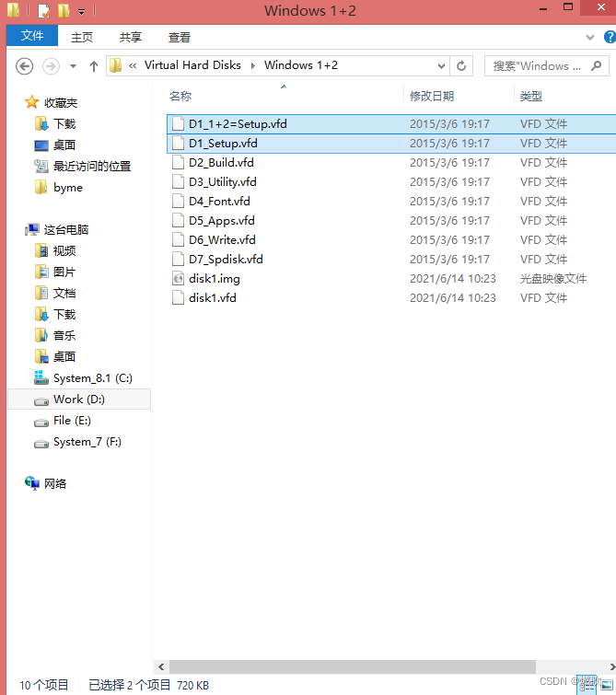The height and width of the screenshot is (695, 616).
Task: Click horizontal scrollbar left arrow
Action: pos(161,666)
